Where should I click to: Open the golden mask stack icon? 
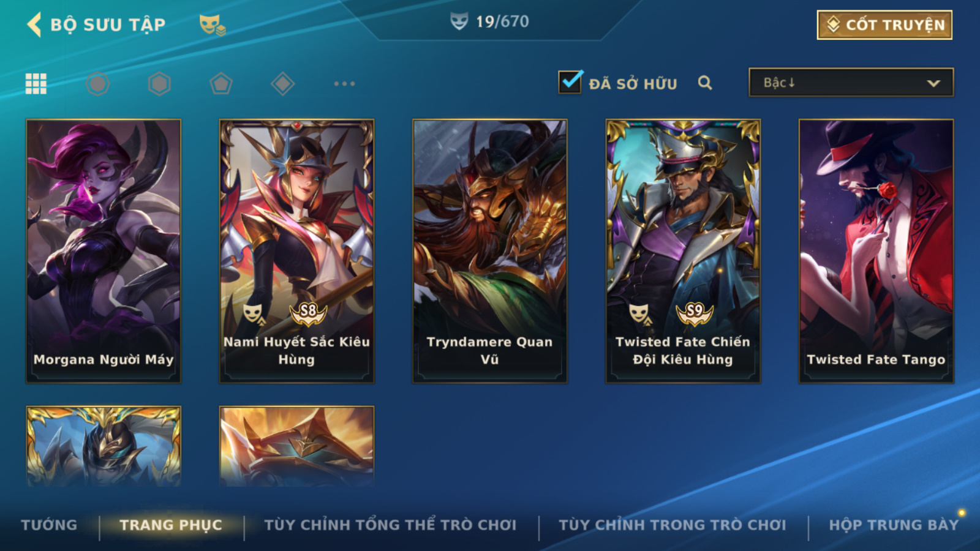click(x=212, y=25)
